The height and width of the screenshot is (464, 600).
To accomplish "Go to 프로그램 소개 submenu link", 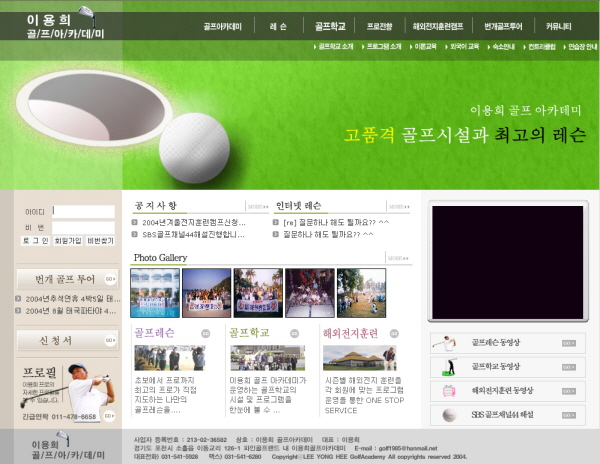I will [382, 47].
